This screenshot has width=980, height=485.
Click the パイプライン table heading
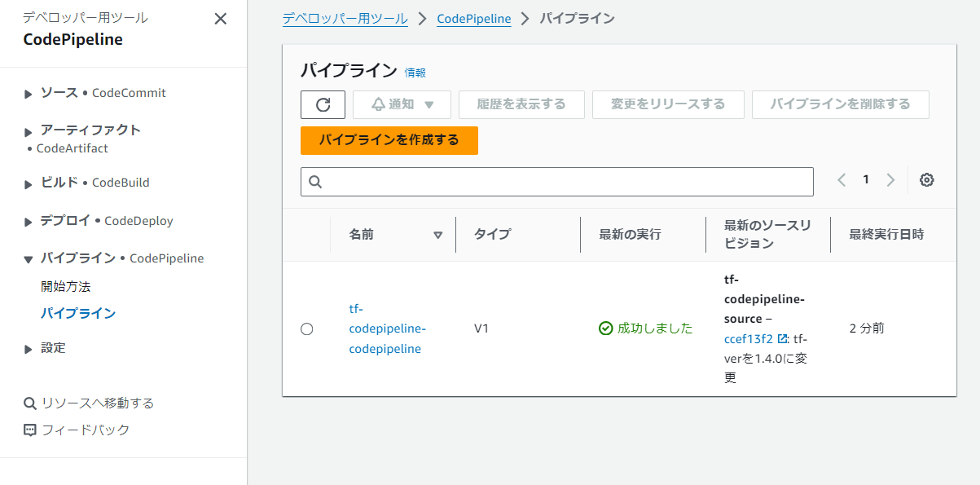tap(349, 70)
